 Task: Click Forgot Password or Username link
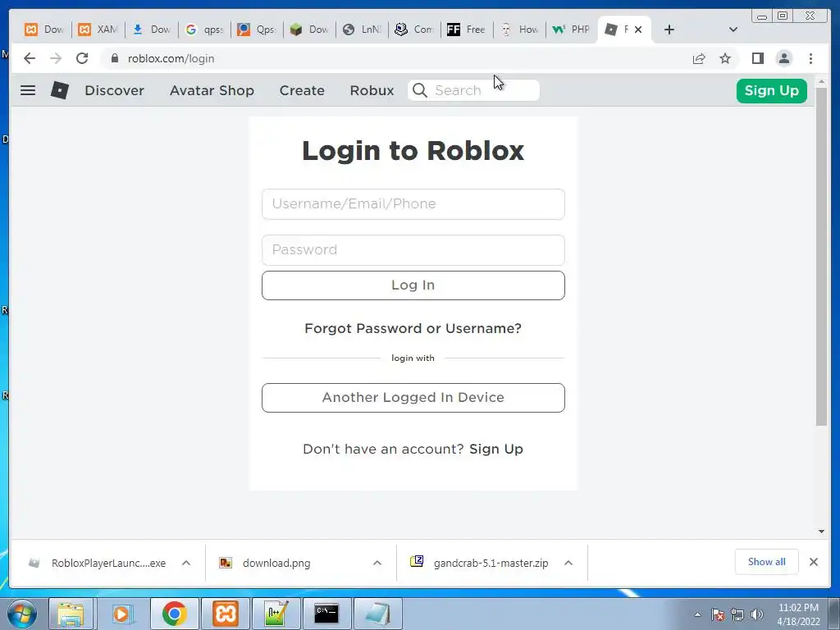click(413, 328)
